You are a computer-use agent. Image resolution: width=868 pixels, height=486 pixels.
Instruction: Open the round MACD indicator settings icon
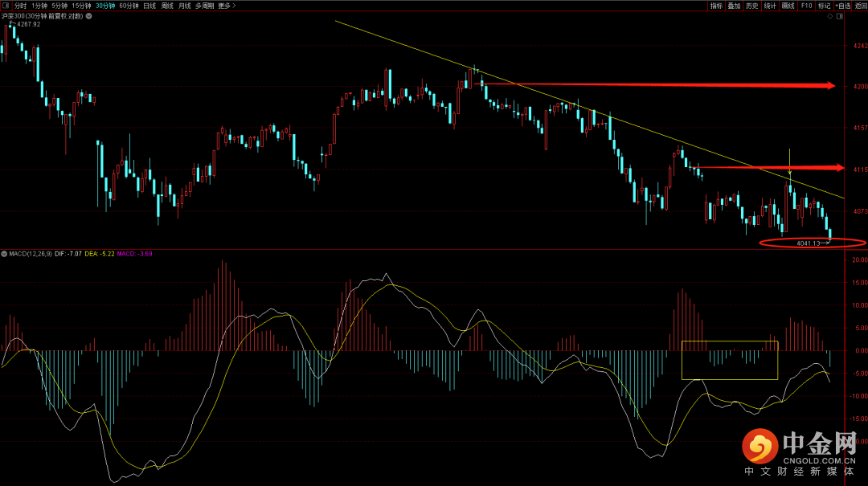5,254
